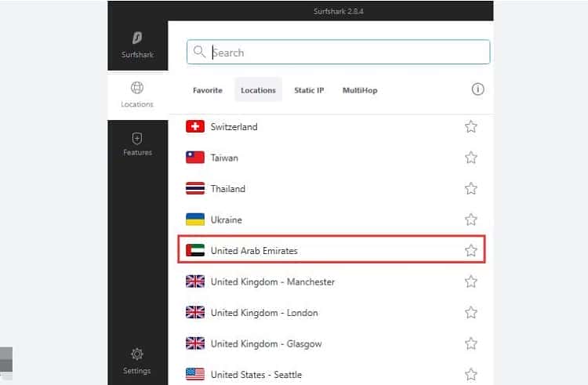Star United Kingdom - Manchester
Viewport: 588px width, 385px height.
tap(471, 281)
